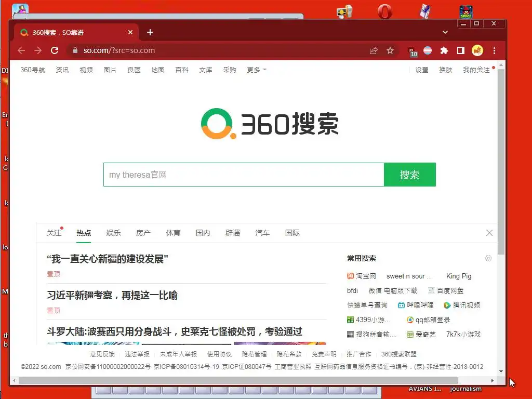Open the 图片 navigation link
Image resolution: width=532 pixels, height=399 pixels.
(110, 70)
